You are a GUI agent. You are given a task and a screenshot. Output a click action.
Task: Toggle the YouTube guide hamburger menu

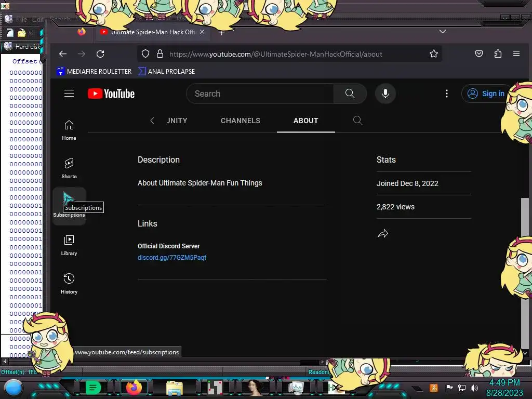tap(69, 94)
